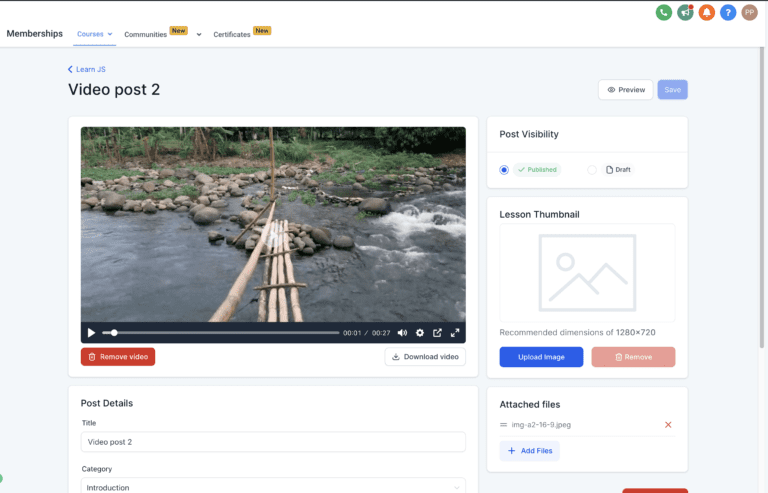Open the megaphone announcements icon

point(685,12)
